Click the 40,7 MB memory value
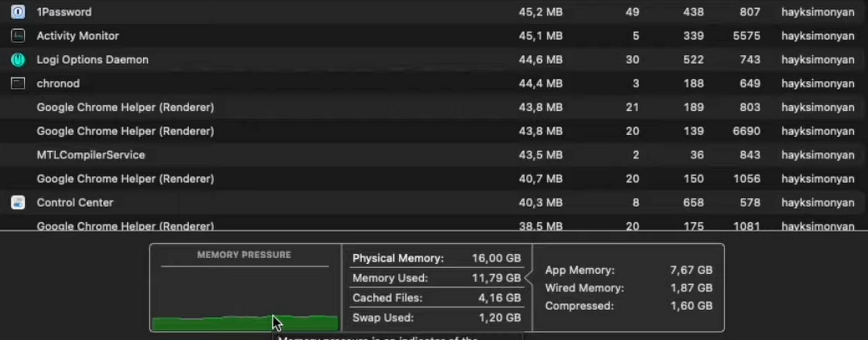 pyautogui.click(x=540, y=179)
